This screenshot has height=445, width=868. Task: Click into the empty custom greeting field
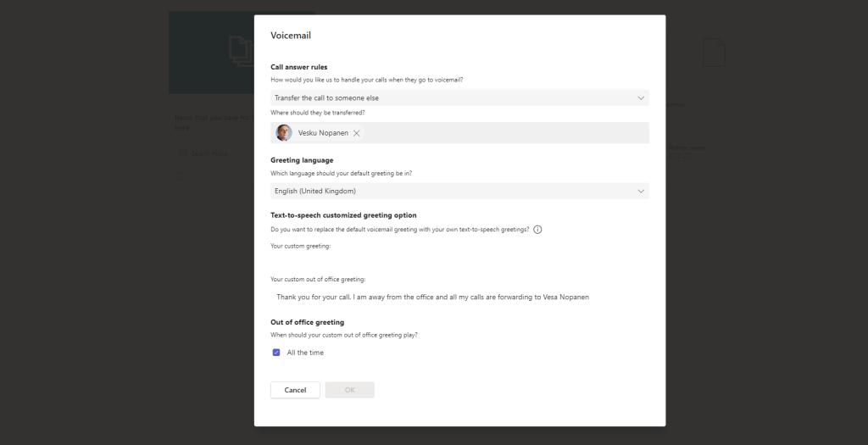click(458, 261)
